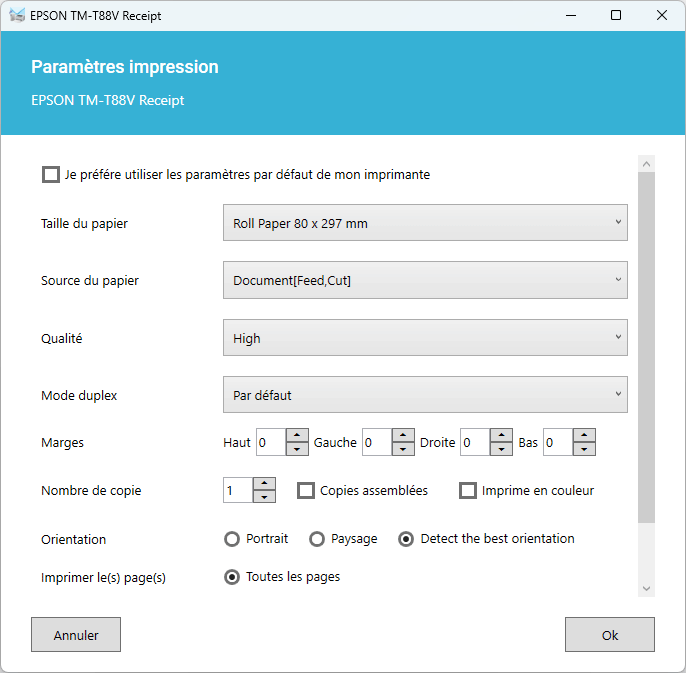686x673 pixels.
Task: Click the Droite margin input field
Action: 475,442
